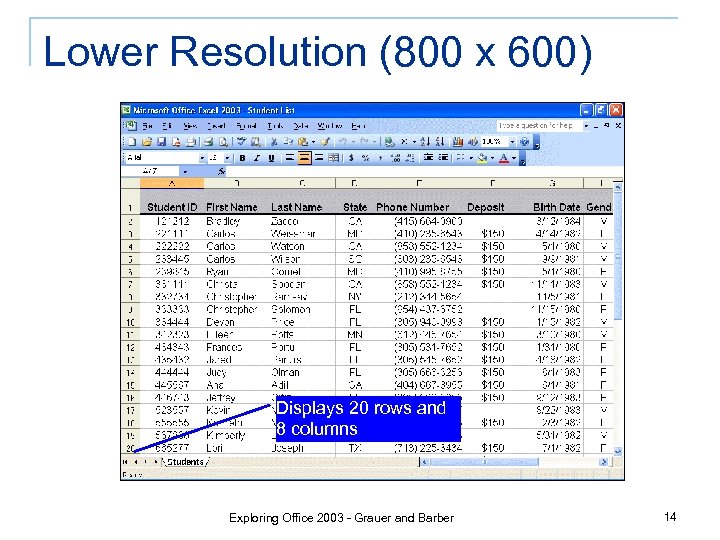Click the Borders icon
The width and height of the screenshot is (720, 540).
point(461,158)
